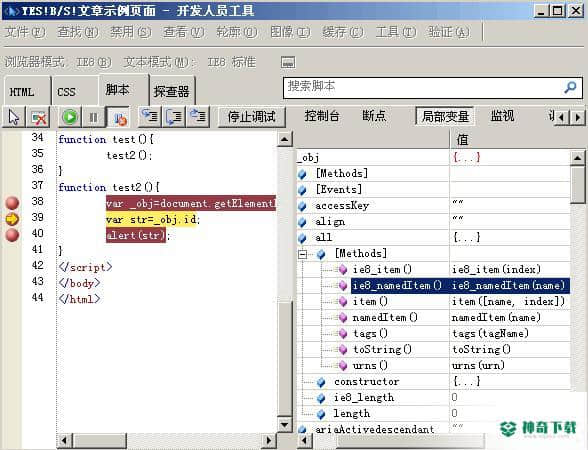Click left arrow to show previous debug tabs
The width and height of the screenshot is (588, 450).
click(x=561, y=117)
